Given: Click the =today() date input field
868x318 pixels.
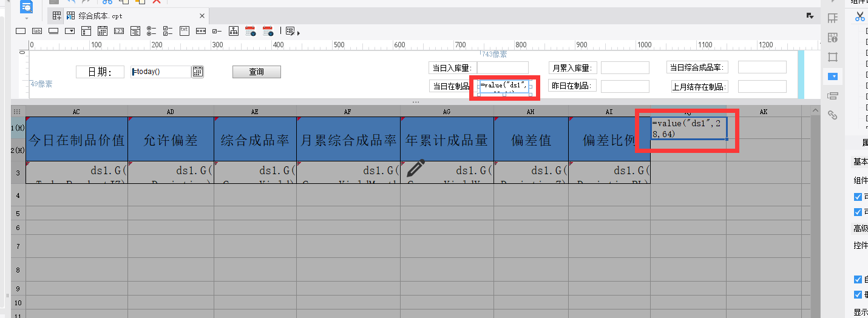Looking at the screenshot, I should [x=161, y=72].
